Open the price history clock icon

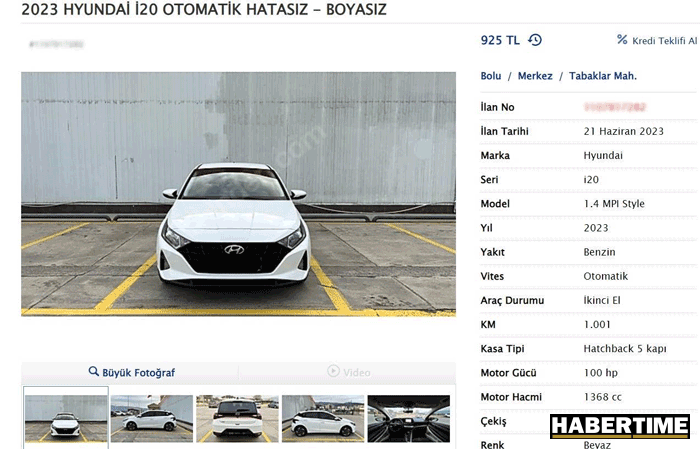[x=535, y=40]
